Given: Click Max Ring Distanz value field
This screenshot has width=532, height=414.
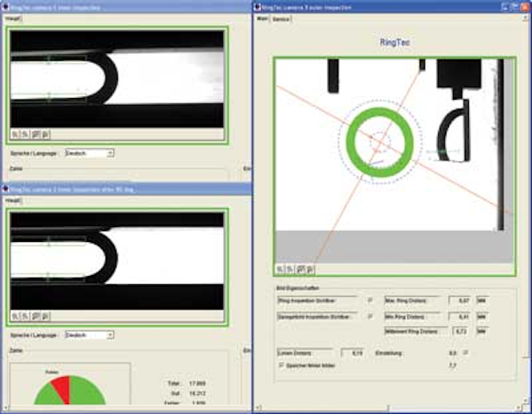Looking at the screenshot, I should pos(460,300).
